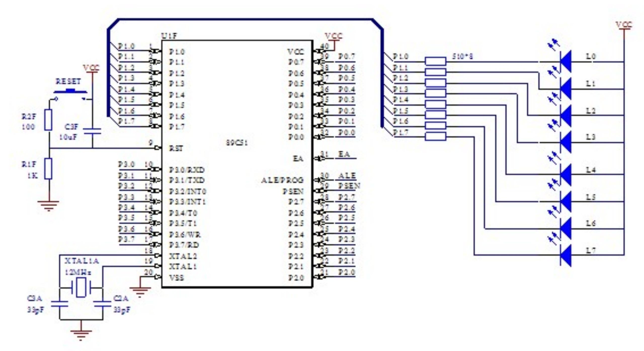Click the 12MHz crystal value label
This screenshot has width=644, height=351.
(78, 272)
